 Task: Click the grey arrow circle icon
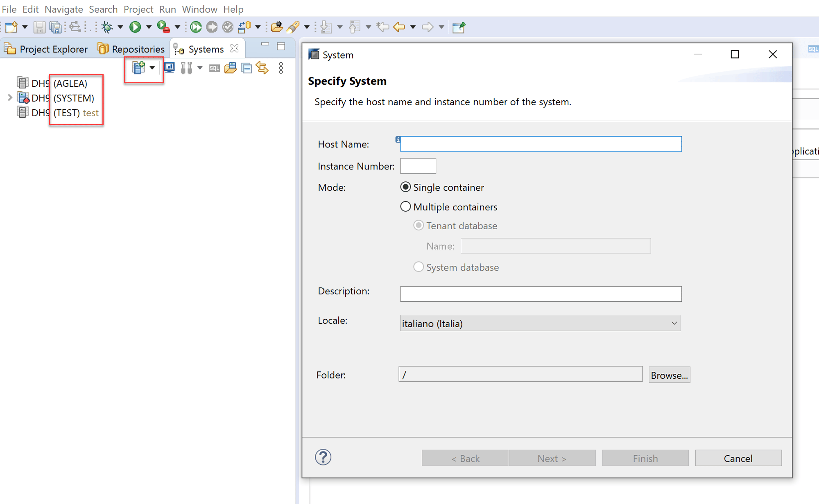[x=212, y=27]
